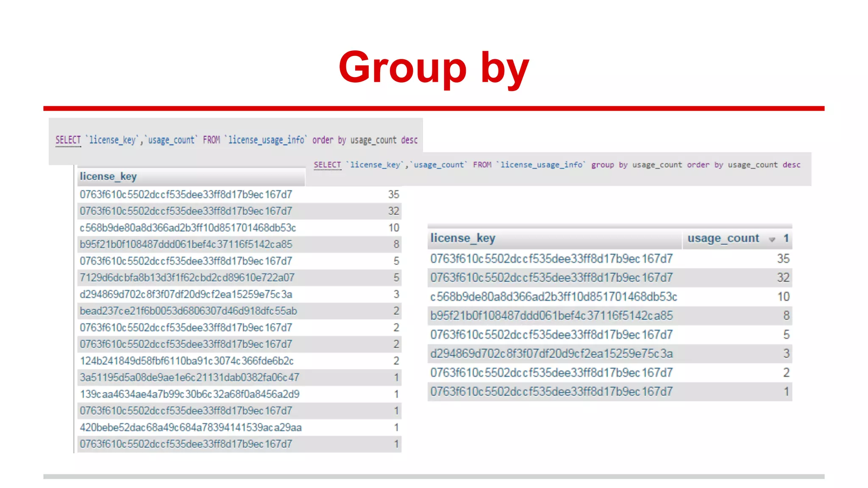Select key c568b9de80a8d... in the ungrouped table
868x488 pixels.
point(188,228)
